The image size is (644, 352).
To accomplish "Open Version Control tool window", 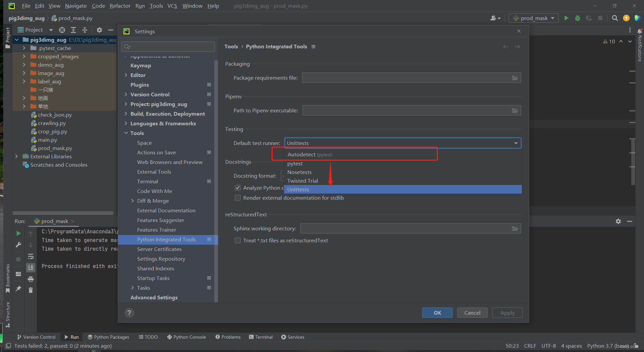I will coord(36,337).
